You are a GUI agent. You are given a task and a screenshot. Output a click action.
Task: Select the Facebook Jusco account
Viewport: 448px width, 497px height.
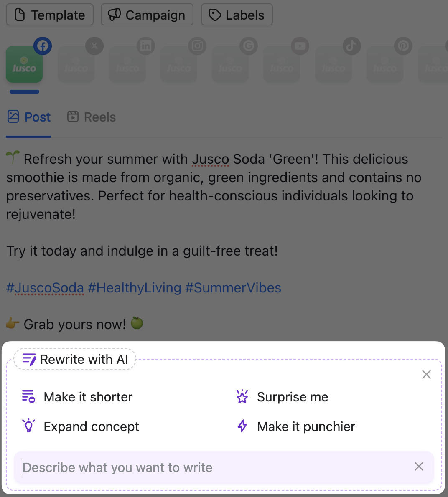(24, 65)
